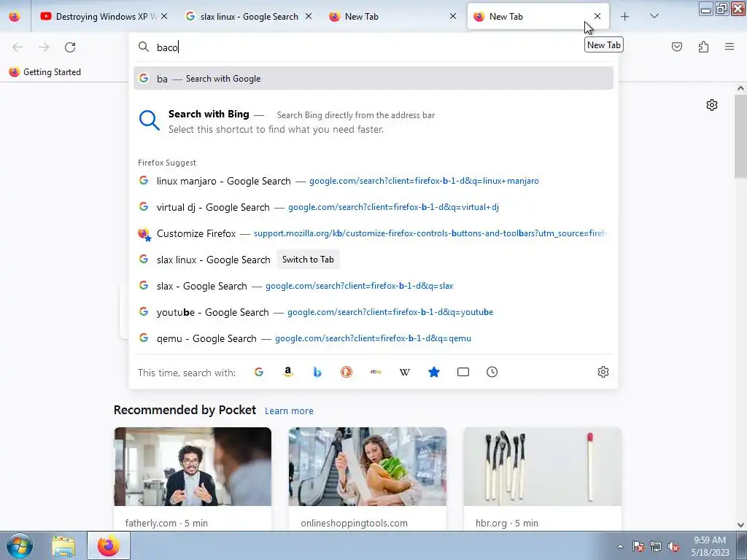Open youtube - Google Search suggestion
This screenshot has height=560, width=747.
pos(373,312)
